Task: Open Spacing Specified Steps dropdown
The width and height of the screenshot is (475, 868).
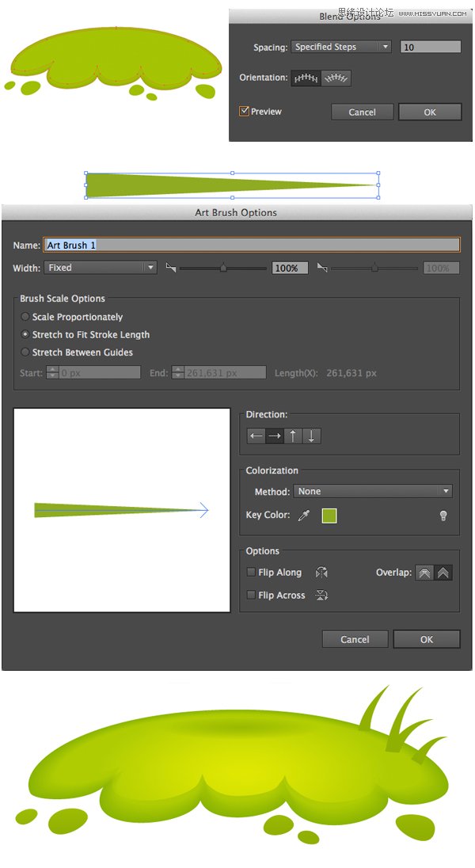Action: (x=341, y=47)
